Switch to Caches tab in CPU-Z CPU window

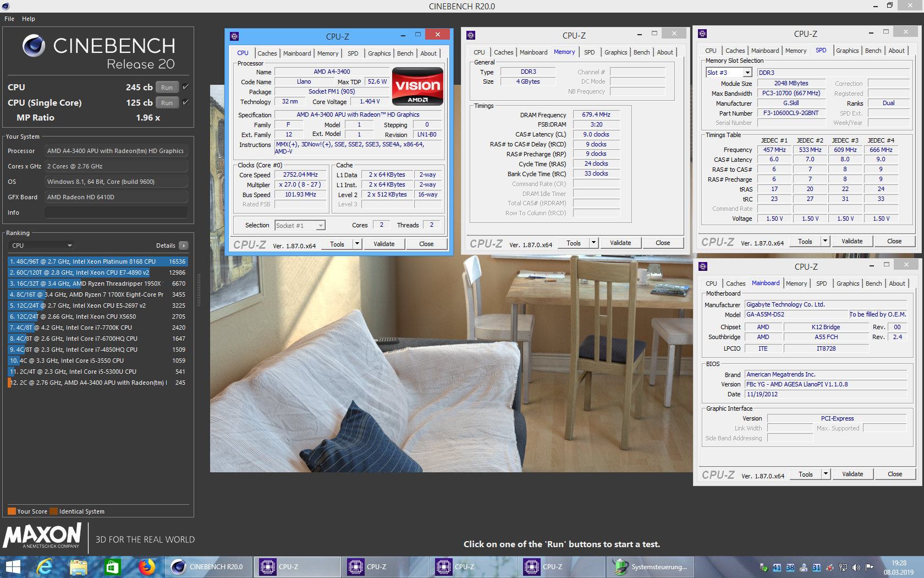click(x=267, y=53)
